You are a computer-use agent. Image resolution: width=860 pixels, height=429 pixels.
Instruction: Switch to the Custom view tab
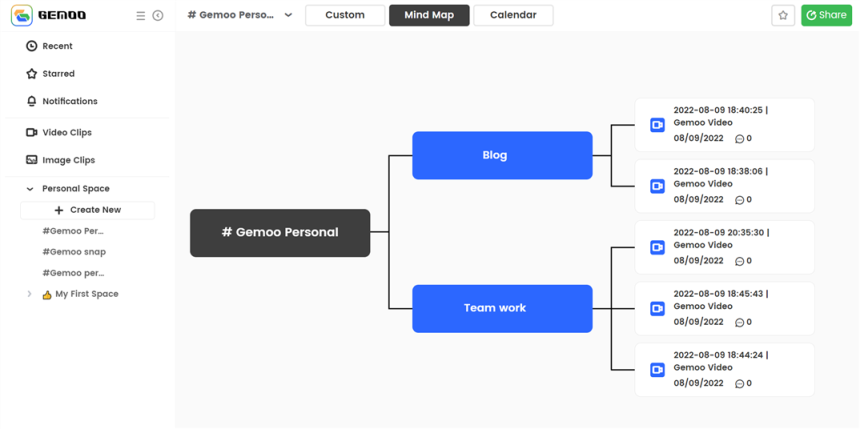[x=345, y=15]
